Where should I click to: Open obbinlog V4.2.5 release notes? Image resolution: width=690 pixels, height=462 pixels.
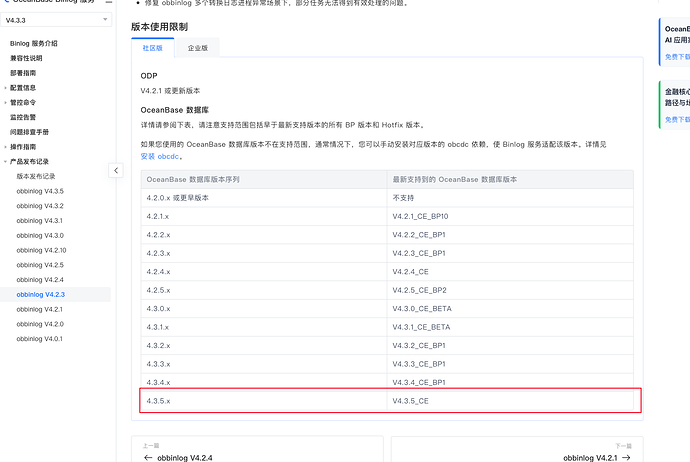coord(40,265)
